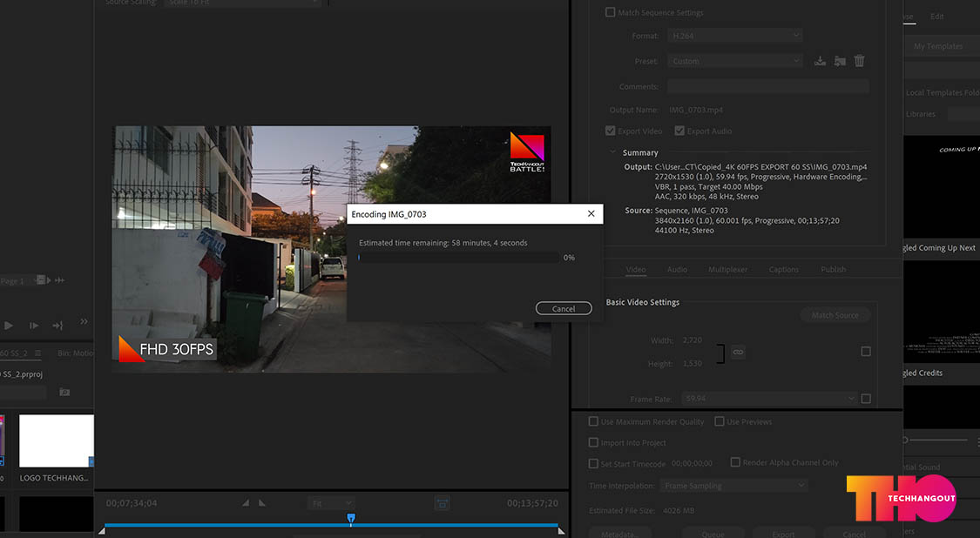This screenshot has width=980, height=538.
Task: Click the Width value 2,720
Action: 692,340
